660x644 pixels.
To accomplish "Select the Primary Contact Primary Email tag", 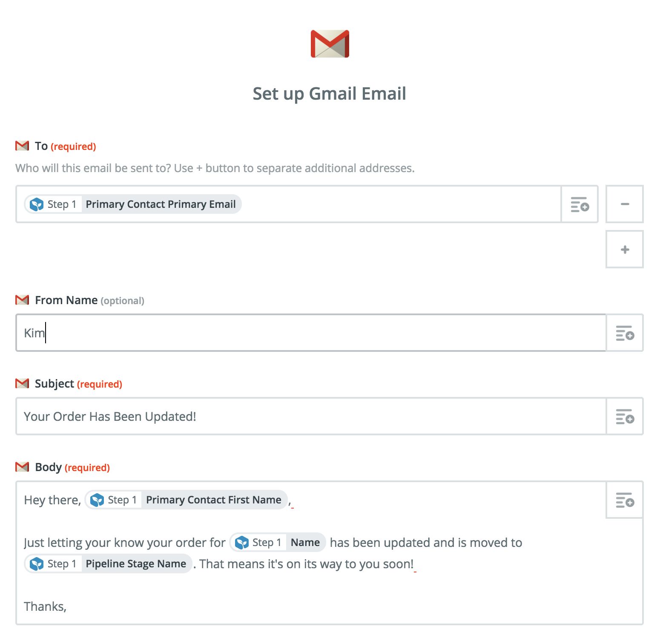I will [133, 204].
